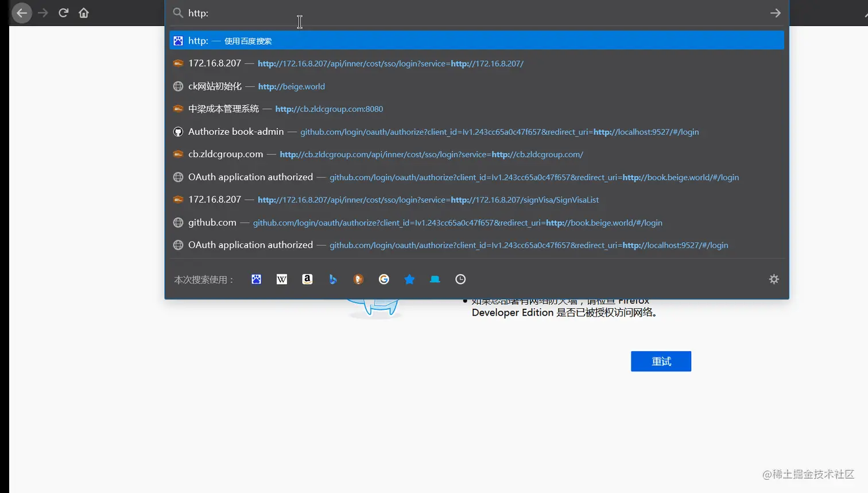Click the 重试 retry button
This screenshot has width=868, height=493.
pos(661,361)
